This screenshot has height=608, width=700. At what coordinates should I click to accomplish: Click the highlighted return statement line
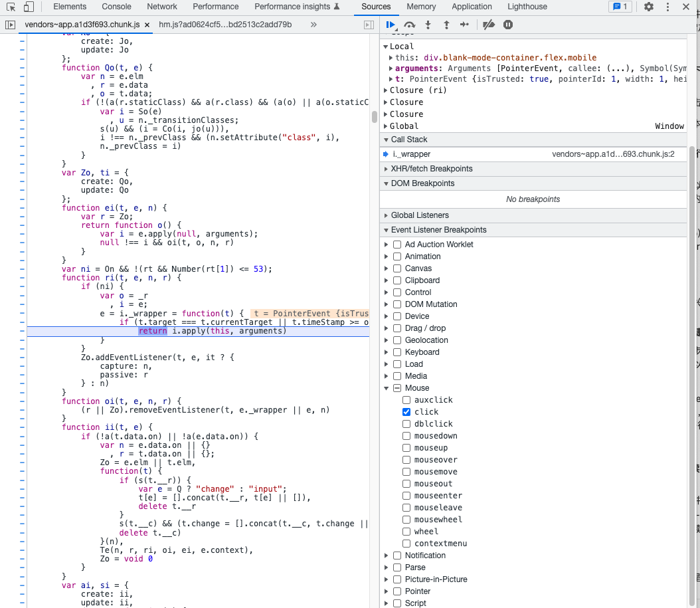pos(198,331)
